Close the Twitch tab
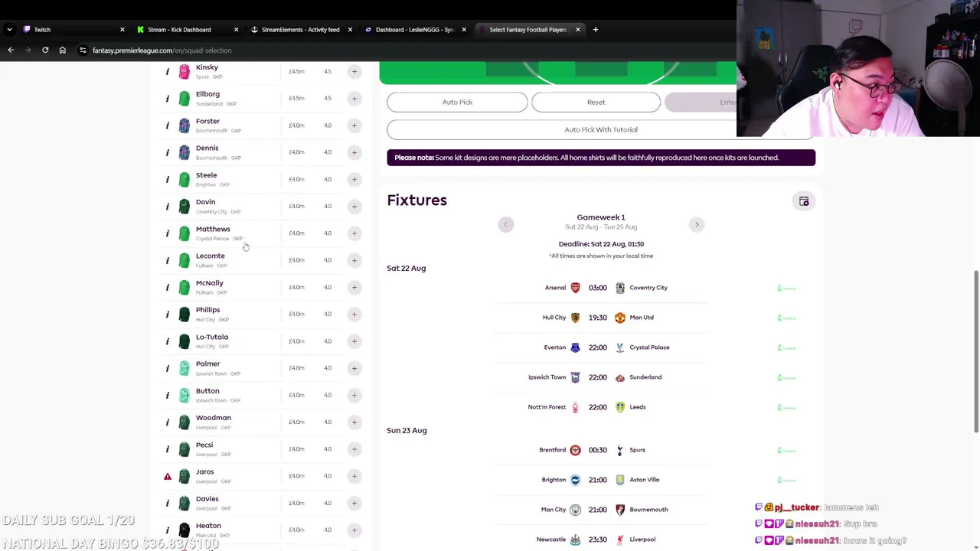Image resolution: width=980 pixels, height=551 pixels. coord(122,30)
